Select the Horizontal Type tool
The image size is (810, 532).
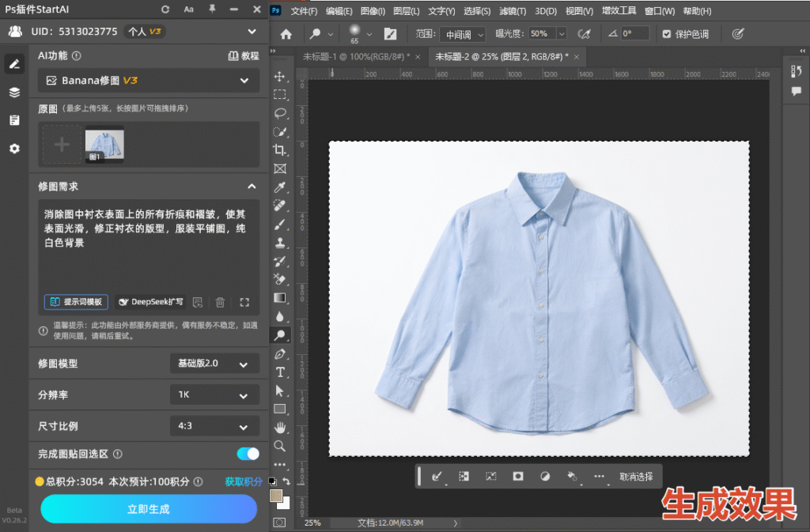click(x=279, y=372)
